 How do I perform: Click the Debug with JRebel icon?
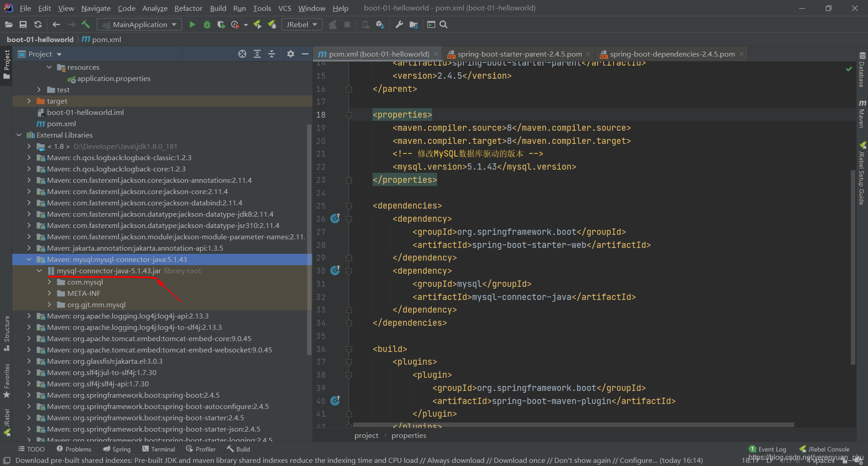tap(272, 25)
